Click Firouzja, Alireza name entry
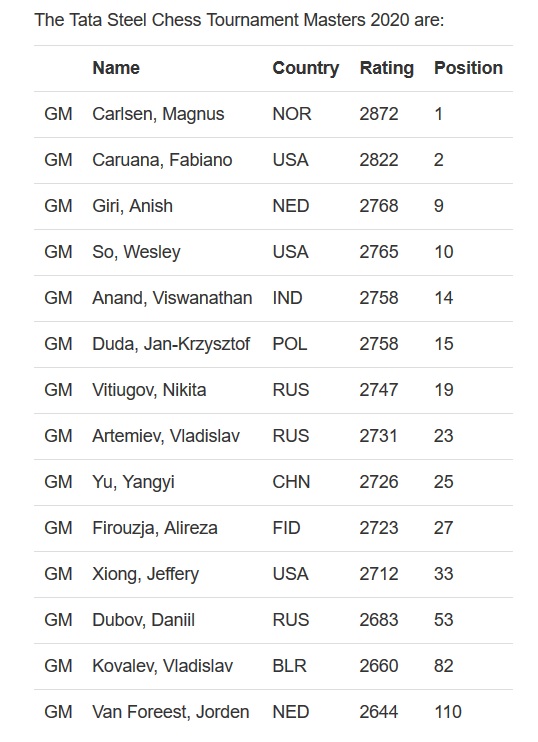This screenshot has width=538, height=742. click(x=155, y=528)
